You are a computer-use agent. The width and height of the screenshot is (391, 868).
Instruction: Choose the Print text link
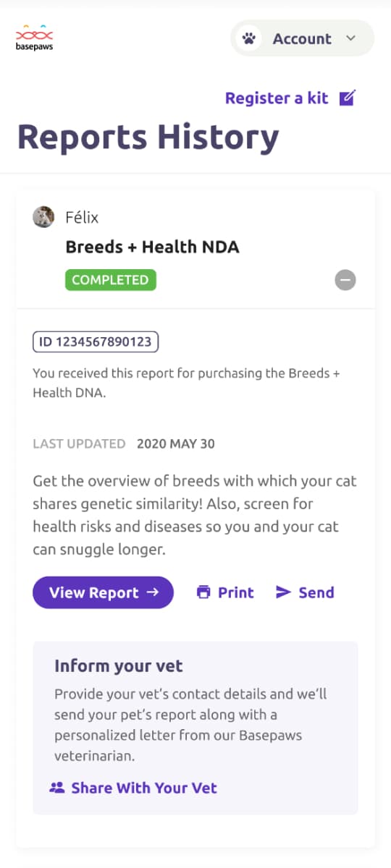[x=236, y=592]
